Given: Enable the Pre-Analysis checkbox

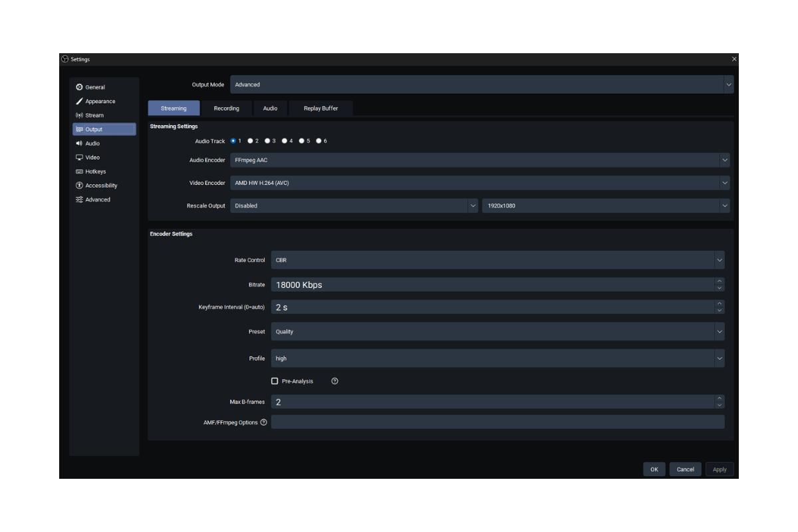Looking at the screenshot, I should [x=275, y=381].
